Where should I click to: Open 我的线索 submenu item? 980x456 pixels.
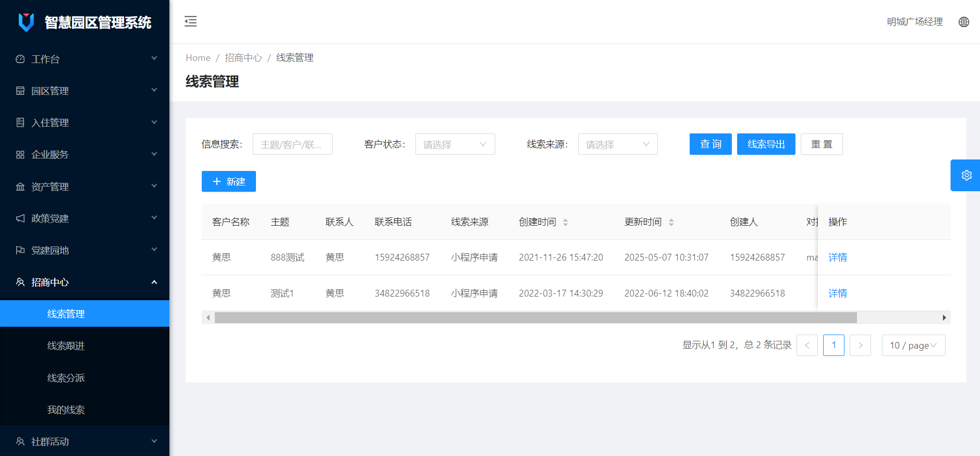(66, 410)
